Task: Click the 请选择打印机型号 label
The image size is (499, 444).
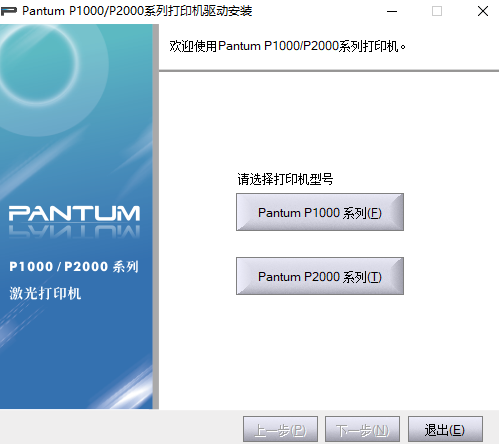Action: point(285,179)
